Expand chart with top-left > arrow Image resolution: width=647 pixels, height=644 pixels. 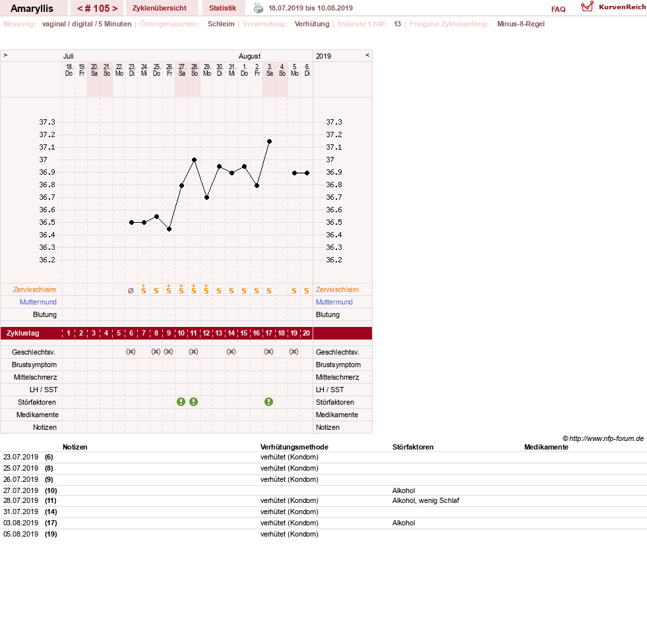[x=5, y=55]
